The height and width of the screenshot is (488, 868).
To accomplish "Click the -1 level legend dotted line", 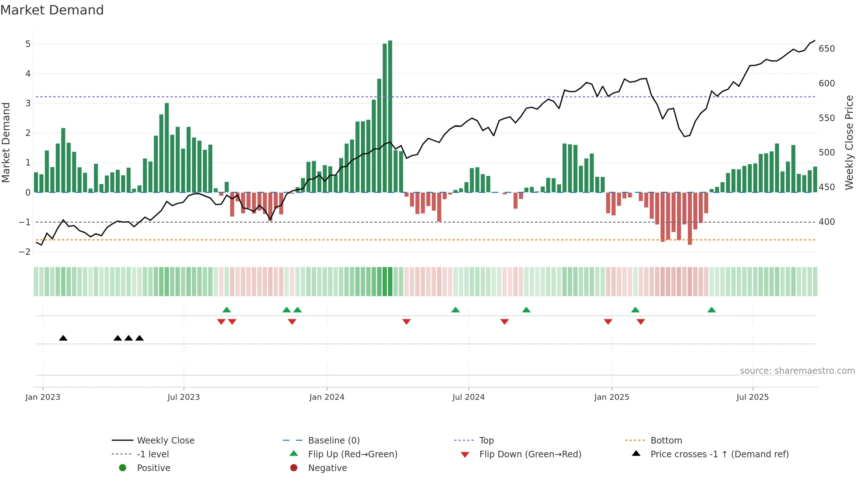I will pos(122,454).
